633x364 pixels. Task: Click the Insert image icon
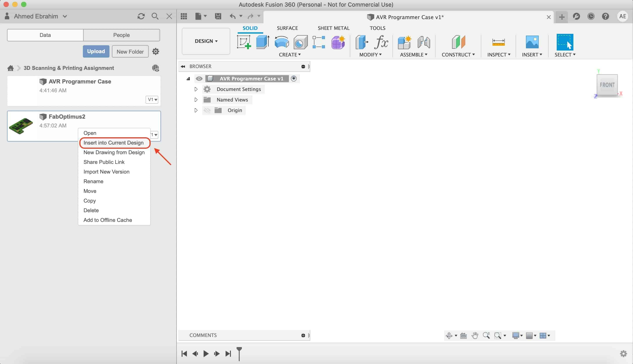click(x=532, y=42)
